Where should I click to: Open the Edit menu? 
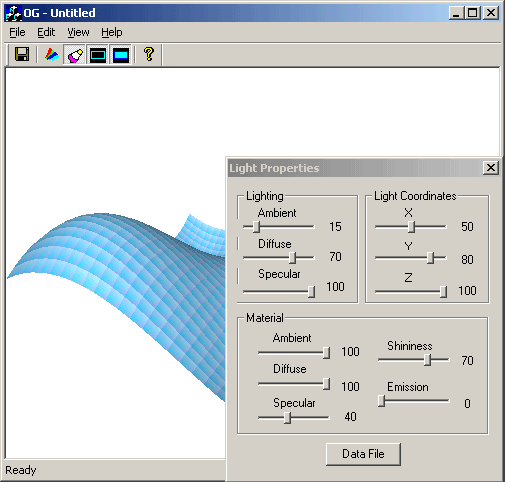(46, 32)
